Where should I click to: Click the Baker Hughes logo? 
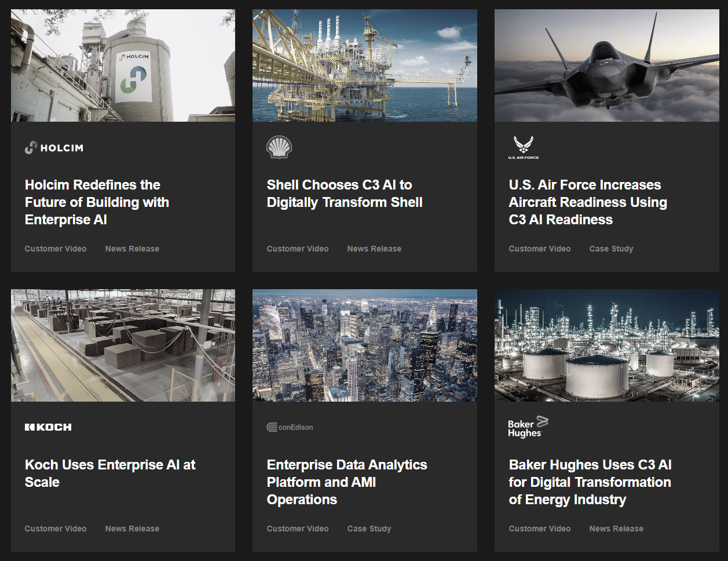pos(528,427)
